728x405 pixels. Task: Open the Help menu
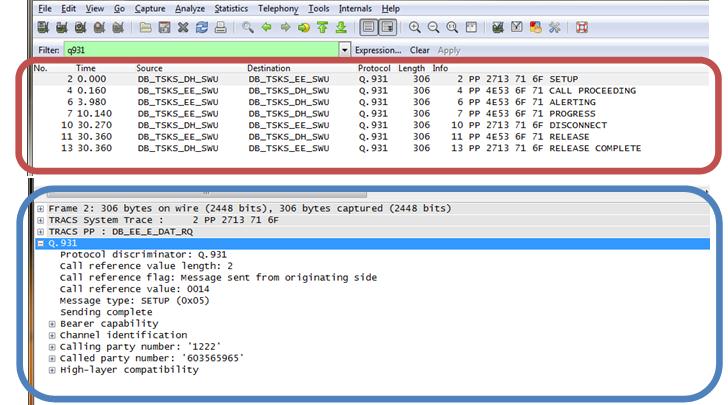coord(390,8)
